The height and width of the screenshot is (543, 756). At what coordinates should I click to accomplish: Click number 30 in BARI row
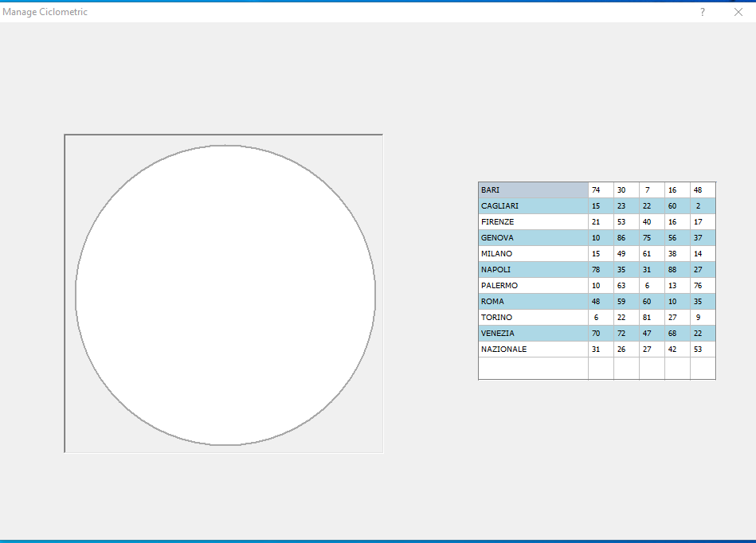point(626,189)
